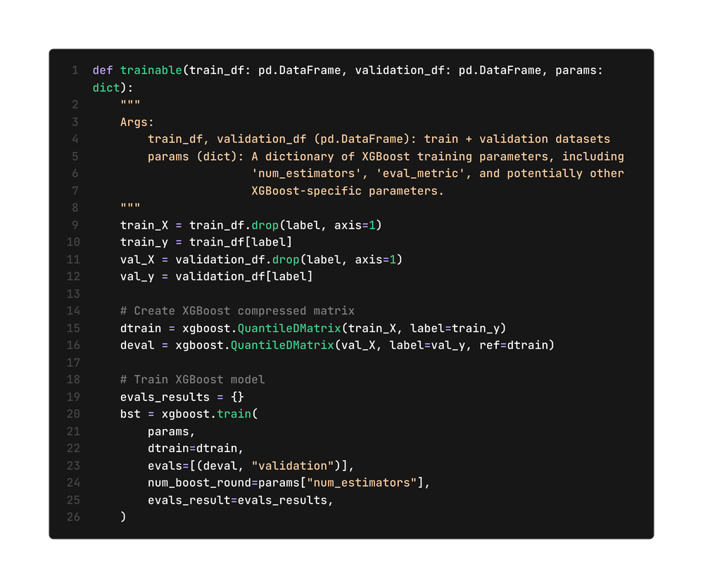Click 'train' in the xgboost.train call
Screen dimensions: 703x588
coord(234,414)
